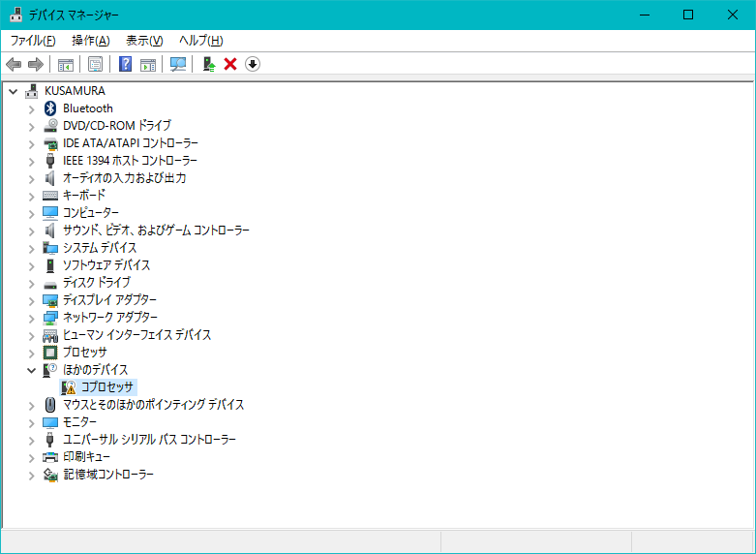Expand the 記憶域コントローラー node
756x554 pixels.
tap(31, 476)
